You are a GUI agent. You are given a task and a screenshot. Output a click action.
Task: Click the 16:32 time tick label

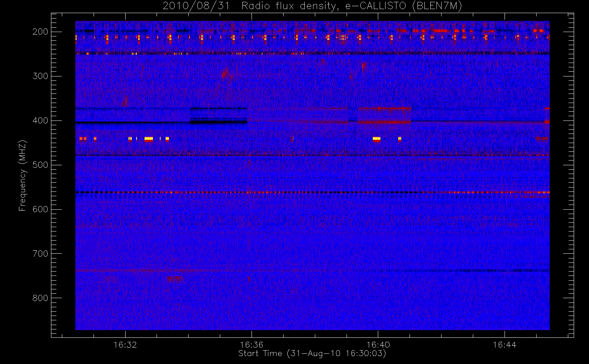(x=125, y=345)
